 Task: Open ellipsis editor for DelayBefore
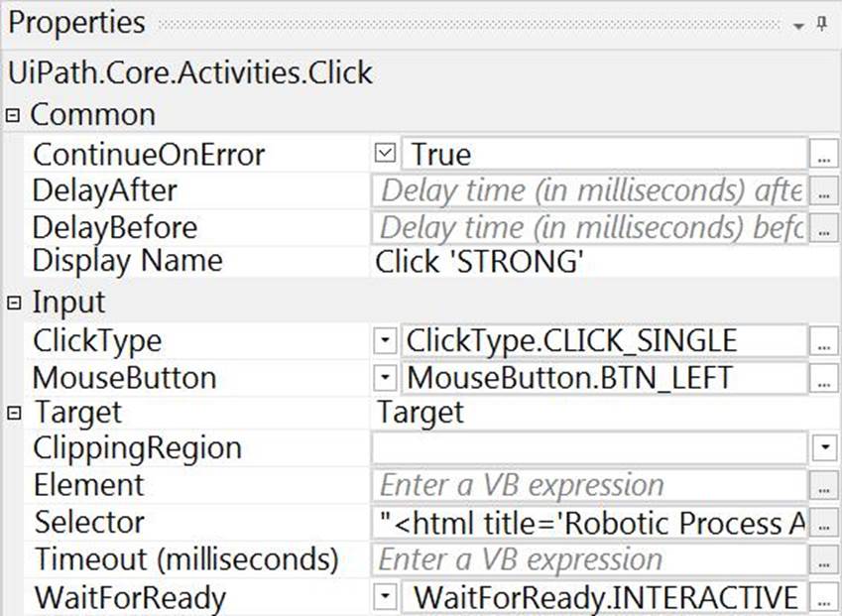825,228
